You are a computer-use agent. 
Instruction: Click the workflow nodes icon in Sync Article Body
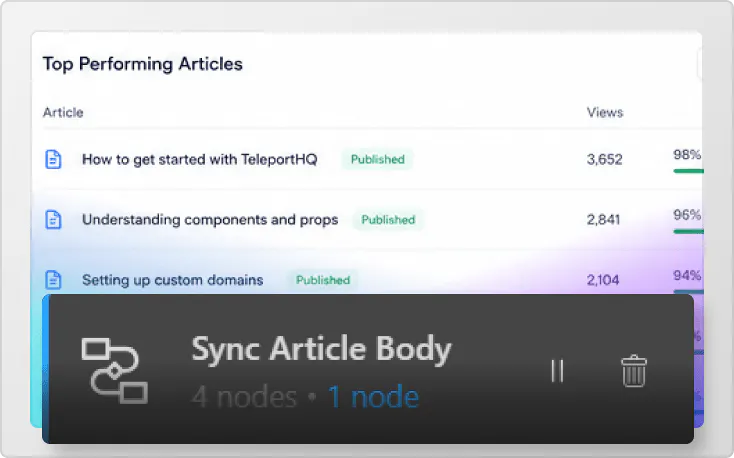coord(115,370)
